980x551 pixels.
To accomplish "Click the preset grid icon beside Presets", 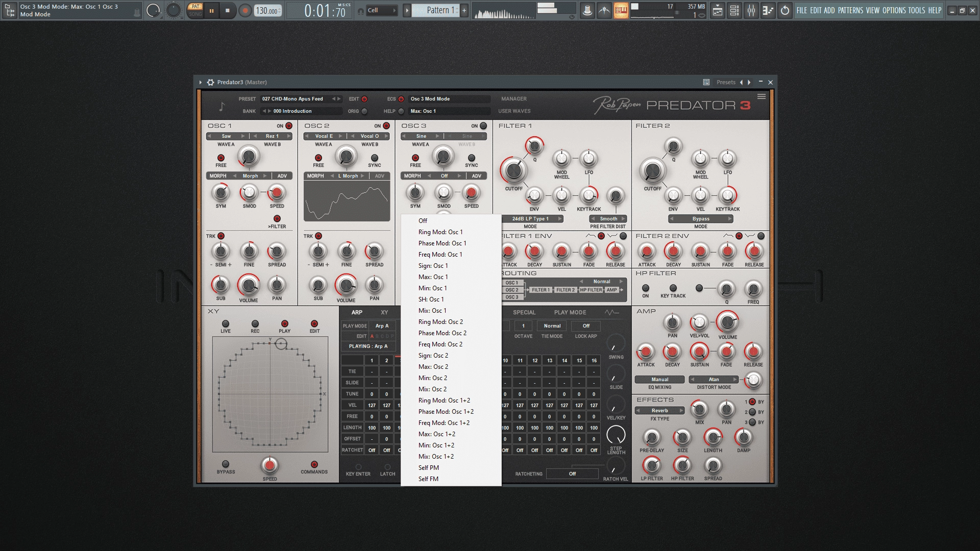I will click(706, 82).
